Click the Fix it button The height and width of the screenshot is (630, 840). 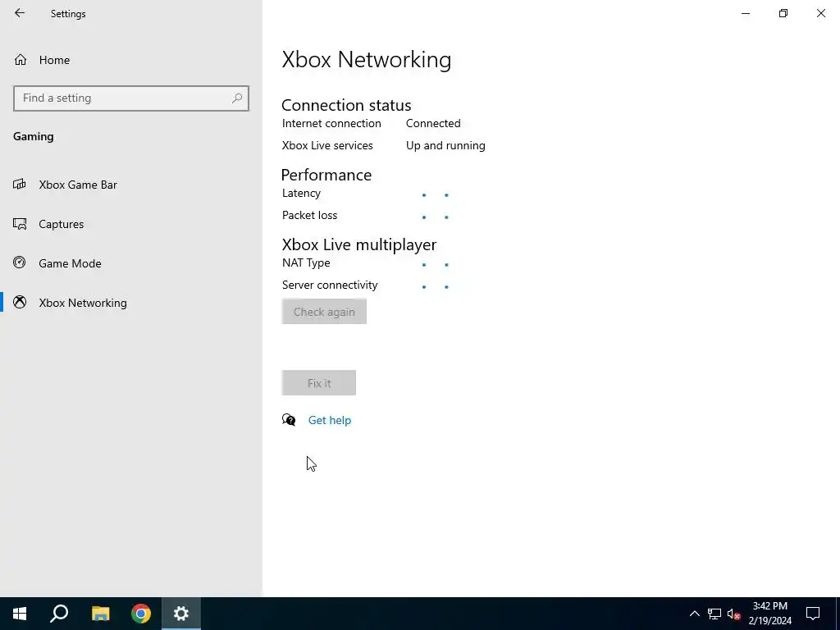[319, 383]
